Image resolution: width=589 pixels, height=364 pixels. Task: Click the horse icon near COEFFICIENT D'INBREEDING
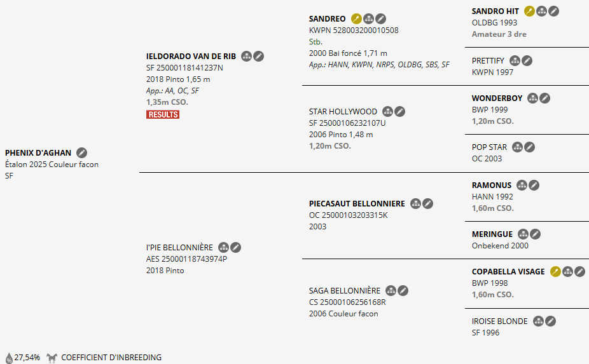52,358
